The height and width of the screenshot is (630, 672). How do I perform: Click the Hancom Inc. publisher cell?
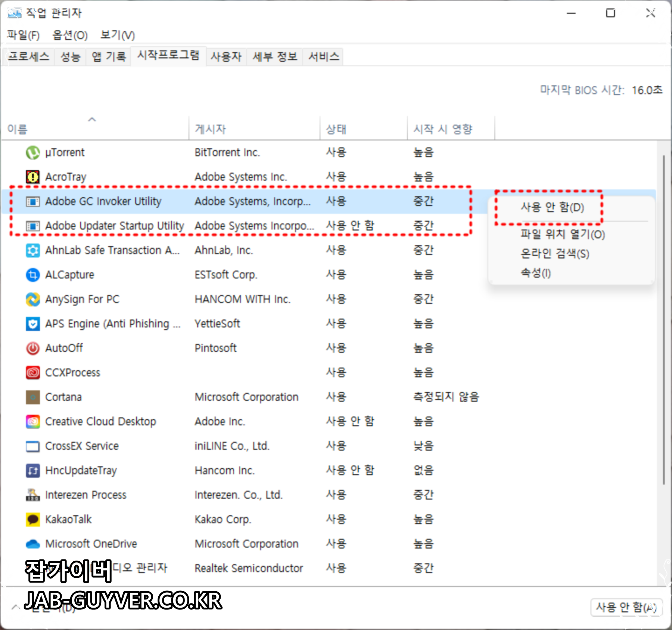[x=225, y=471]
